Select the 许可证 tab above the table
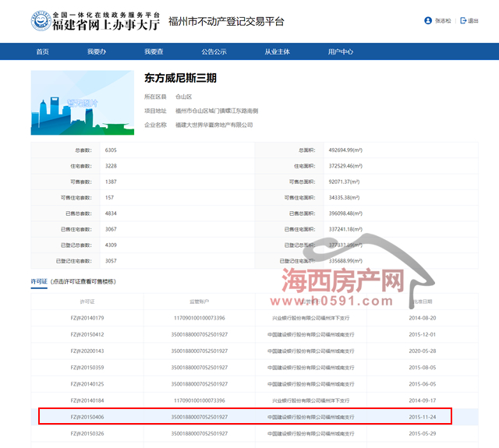The height and width of the screenshot is (448, 499). (39, 281)
